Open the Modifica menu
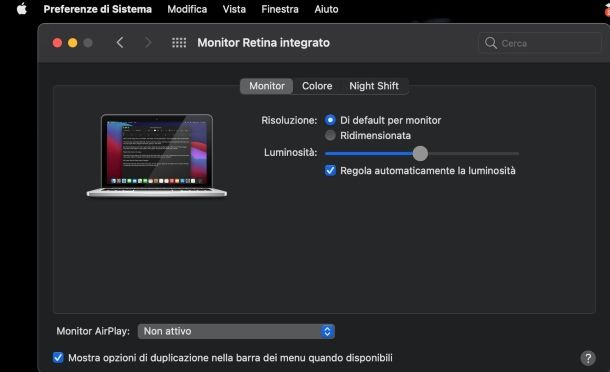 tap(187, 9)
